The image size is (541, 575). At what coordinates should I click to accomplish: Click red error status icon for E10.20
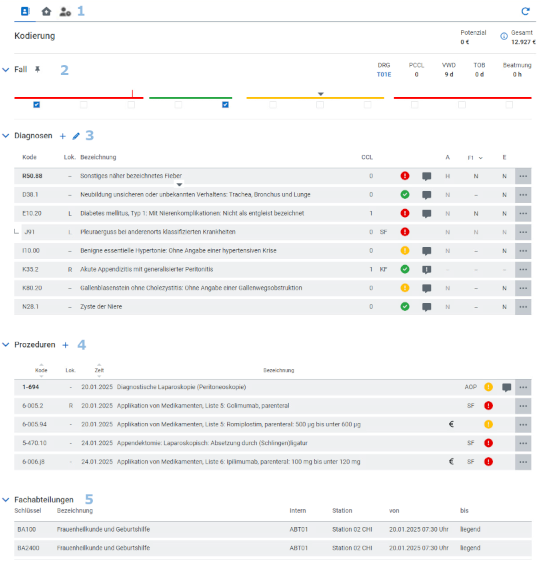point(405,213)
